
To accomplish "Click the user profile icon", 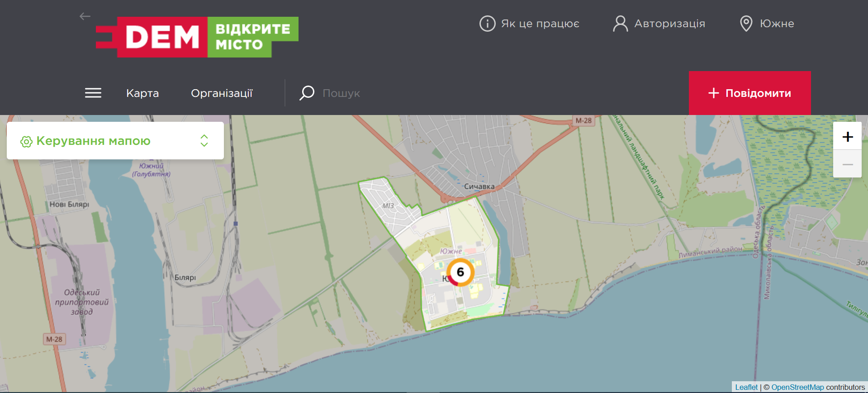I will click(620, 24).
